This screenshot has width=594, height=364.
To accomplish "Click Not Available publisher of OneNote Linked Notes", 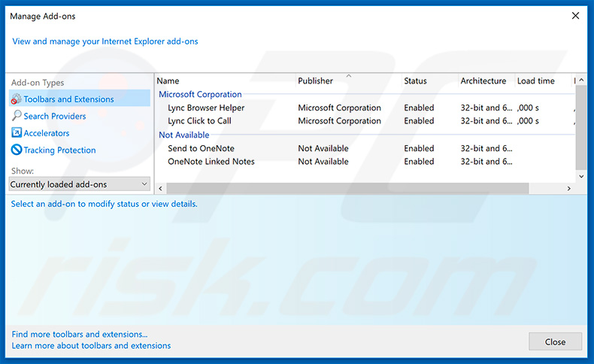I will point(323,162).
